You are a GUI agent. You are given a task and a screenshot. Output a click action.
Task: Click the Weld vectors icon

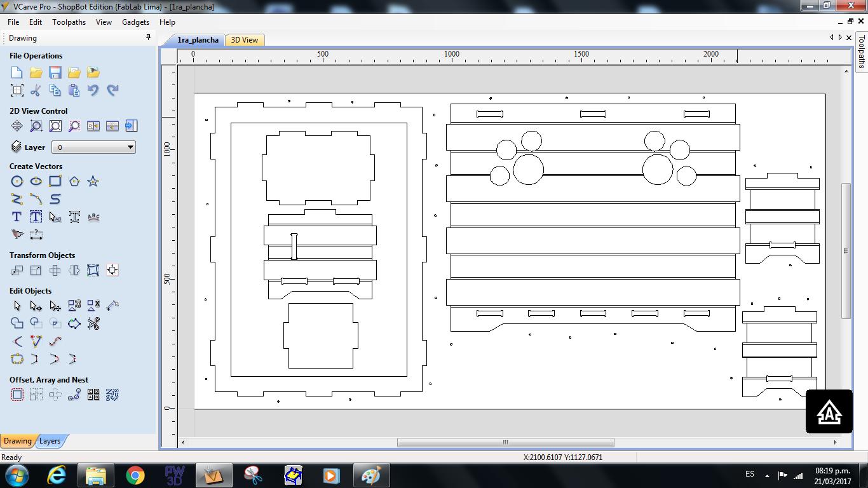coord(17,323)
